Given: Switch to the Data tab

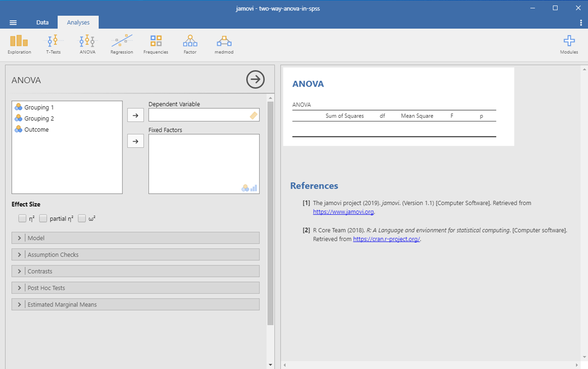Looking at the screenshot, I should [43, 23].
